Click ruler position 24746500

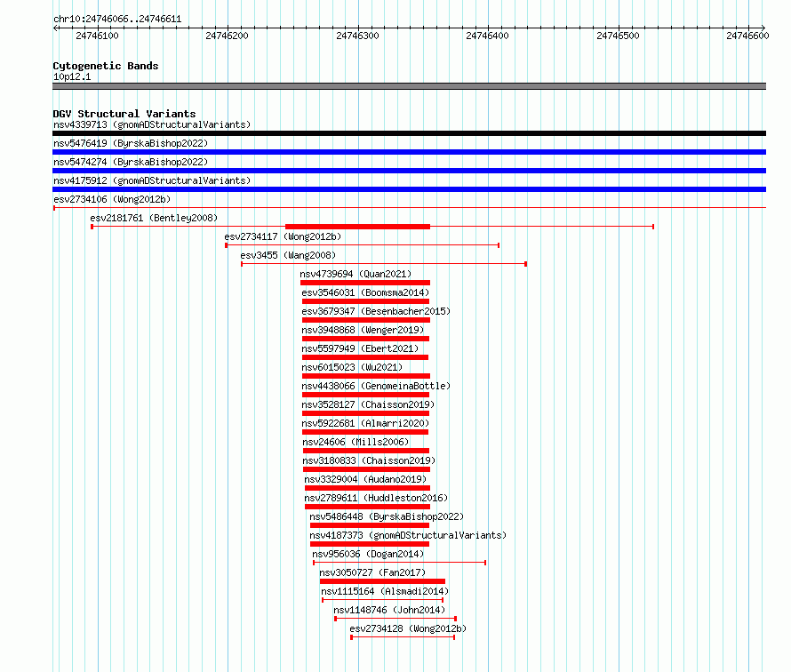click(x=618, y=36)
